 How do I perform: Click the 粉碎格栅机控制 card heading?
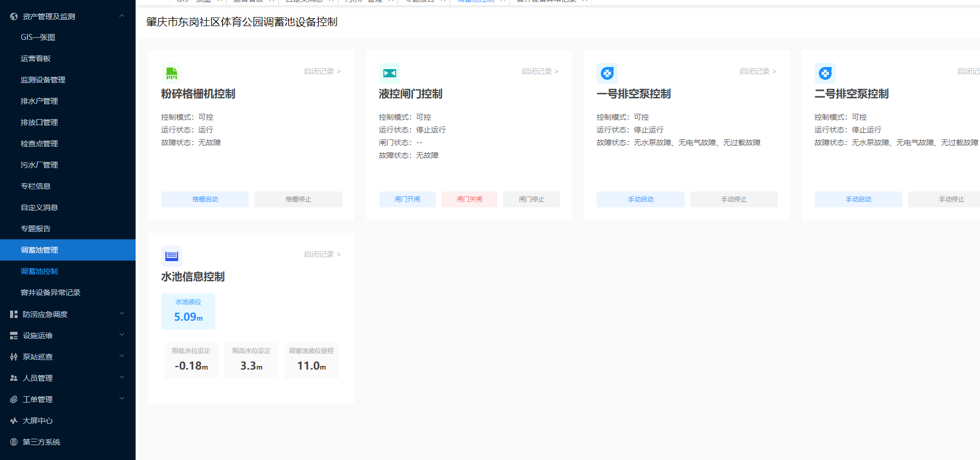(x=198, y=94)
